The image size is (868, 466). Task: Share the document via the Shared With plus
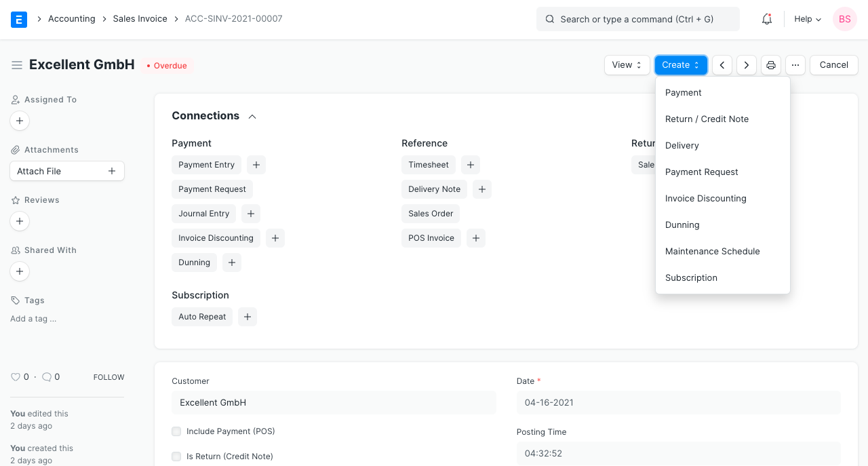[x=20, y=271]
